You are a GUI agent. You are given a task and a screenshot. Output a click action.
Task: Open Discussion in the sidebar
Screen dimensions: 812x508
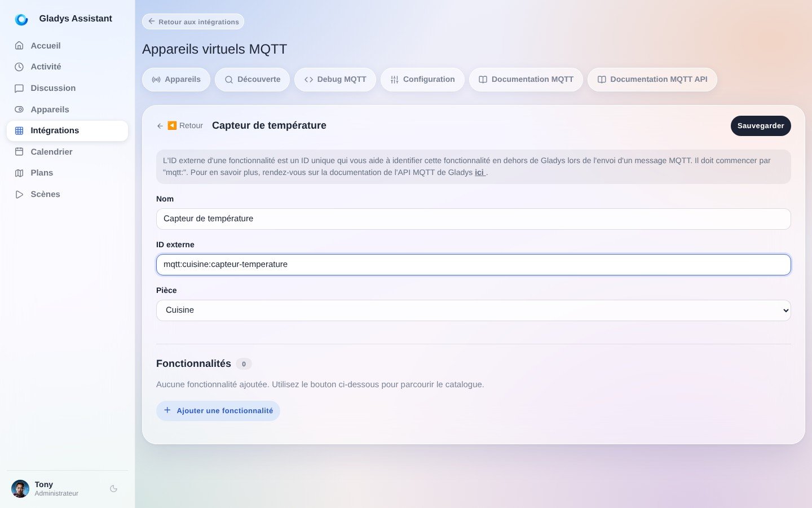coord(67,88)
